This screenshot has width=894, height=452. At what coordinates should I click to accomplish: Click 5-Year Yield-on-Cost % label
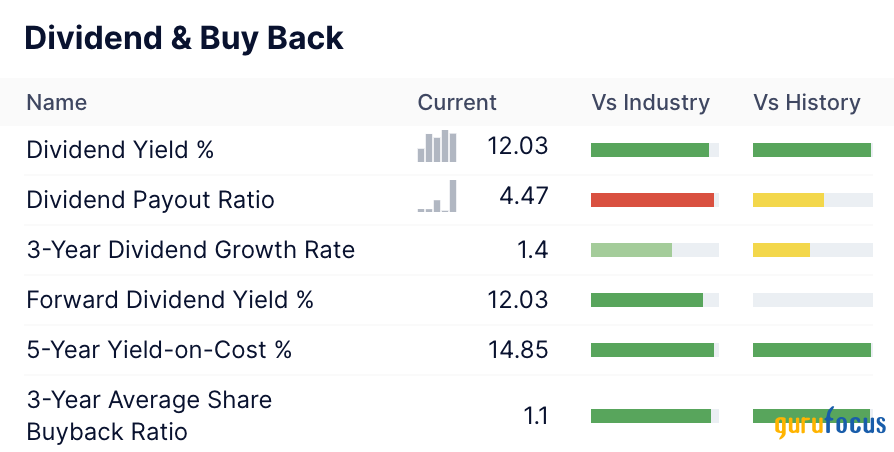coord(159,350)
